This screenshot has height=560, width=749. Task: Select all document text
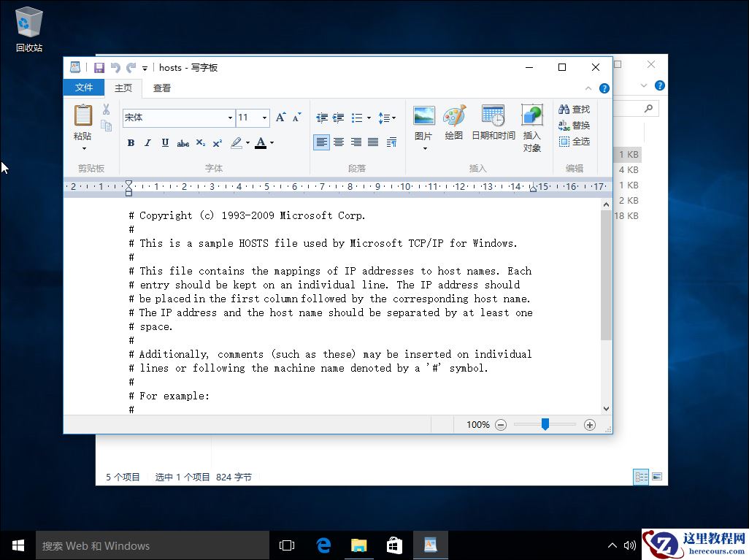pos(574,141)
